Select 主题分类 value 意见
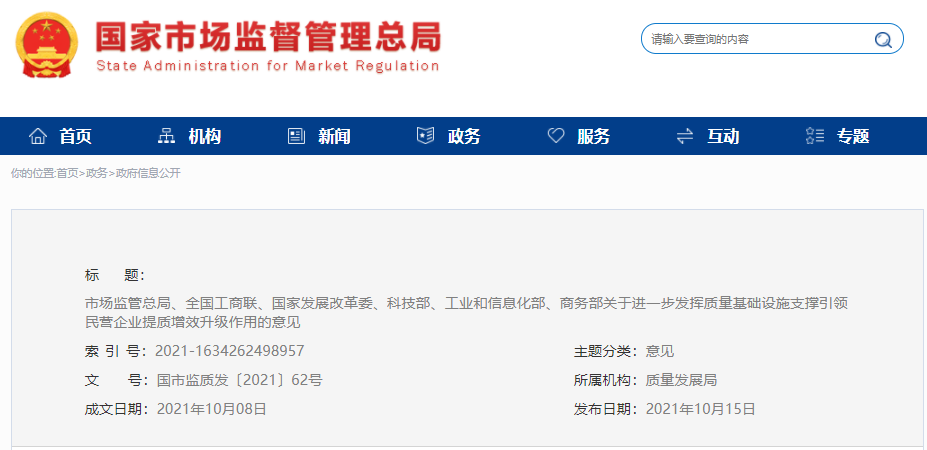 660,351
